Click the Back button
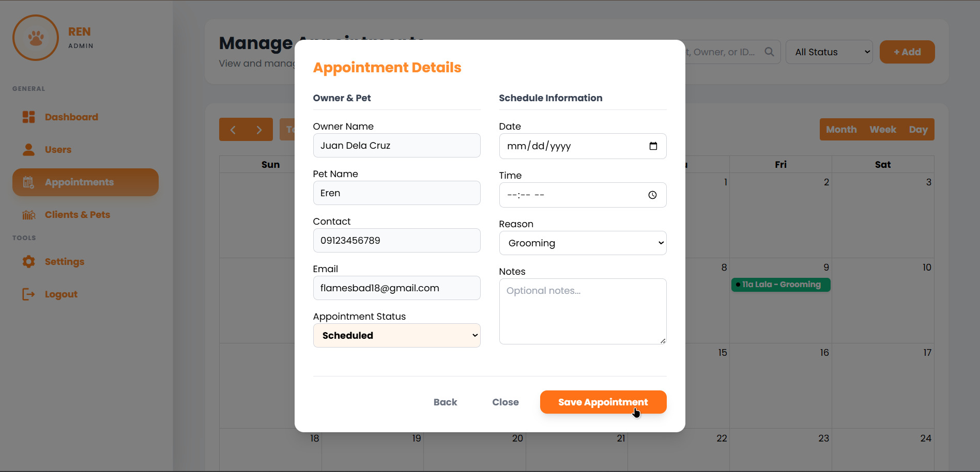The height and width of the screenshot is (472, 980). pos(445,402)
